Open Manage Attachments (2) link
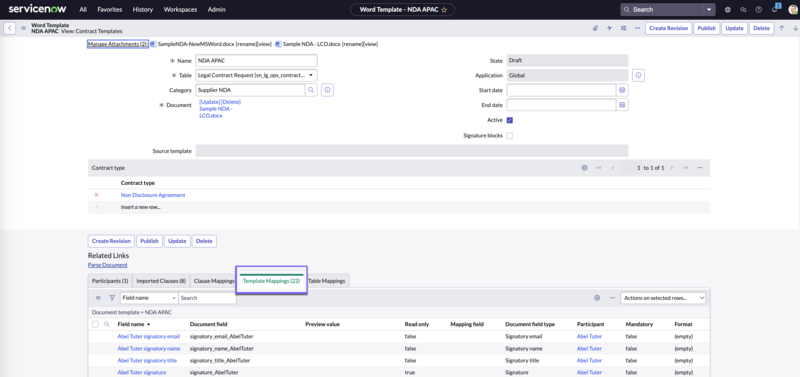The height and width of the screenshot is (377, 800). (x=117, y=44)
